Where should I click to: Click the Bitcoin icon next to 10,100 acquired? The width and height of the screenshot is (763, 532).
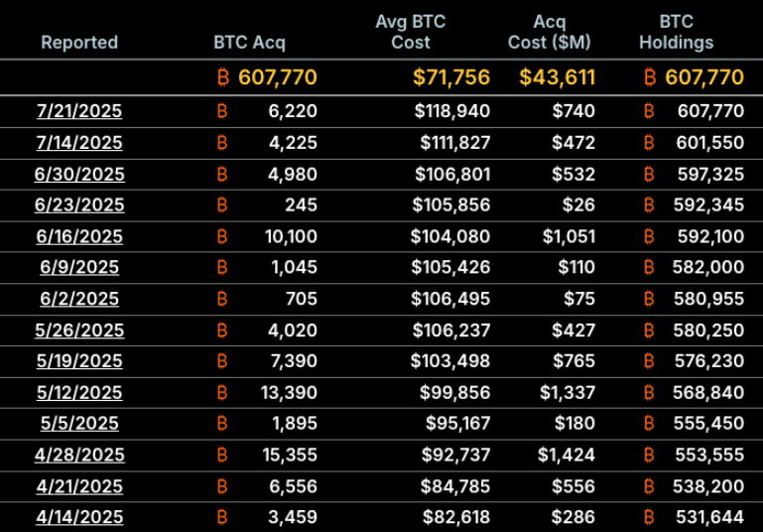point(222,236)
